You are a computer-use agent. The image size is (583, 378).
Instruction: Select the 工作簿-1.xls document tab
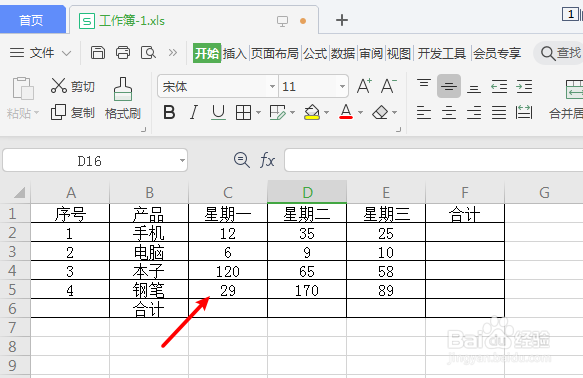pos(194,20)
